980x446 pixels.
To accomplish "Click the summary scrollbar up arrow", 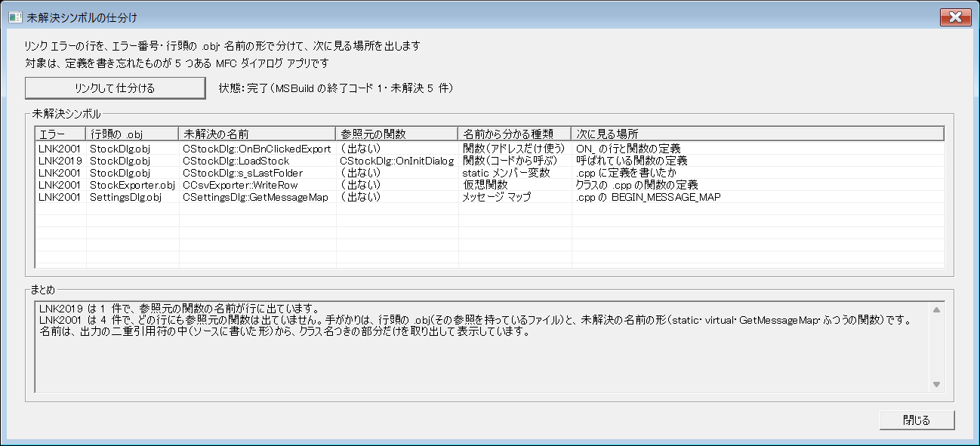I will click(x=936, y=309).
